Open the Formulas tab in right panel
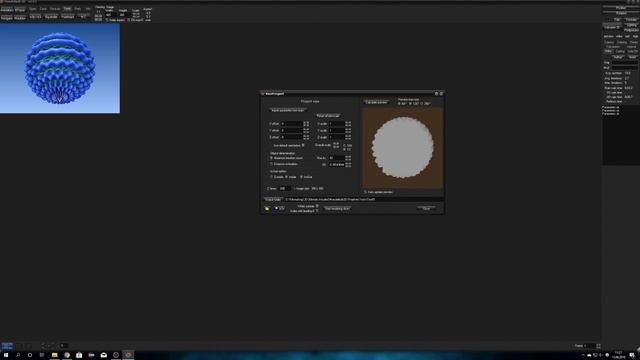Screen dimensions: 640x360 [x=631, y=20]
